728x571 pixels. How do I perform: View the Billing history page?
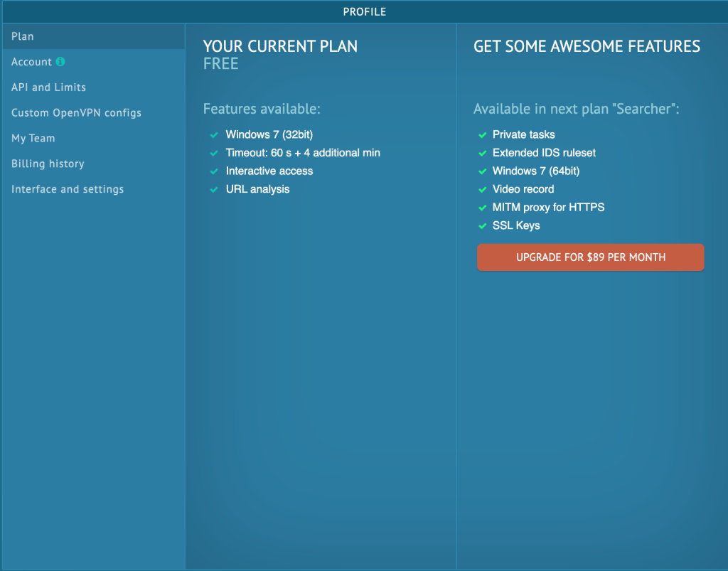click(x=48, y=164)
